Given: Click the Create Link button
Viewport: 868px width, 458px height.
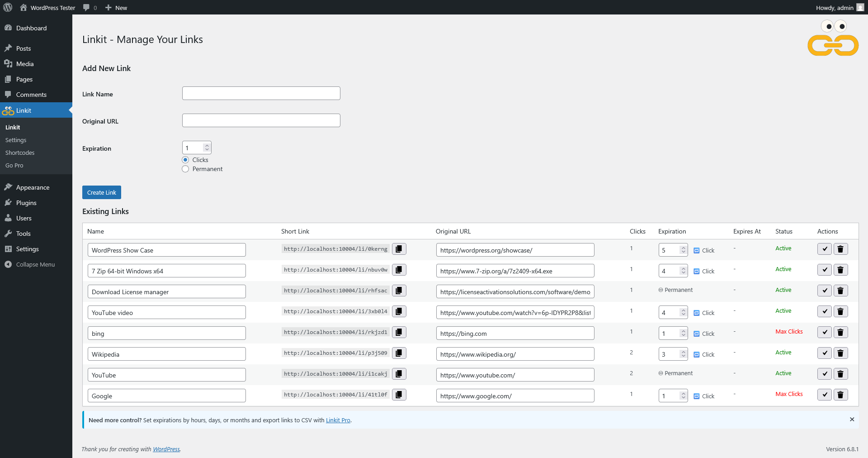Looking at the screenshot, I should [102, 192].
